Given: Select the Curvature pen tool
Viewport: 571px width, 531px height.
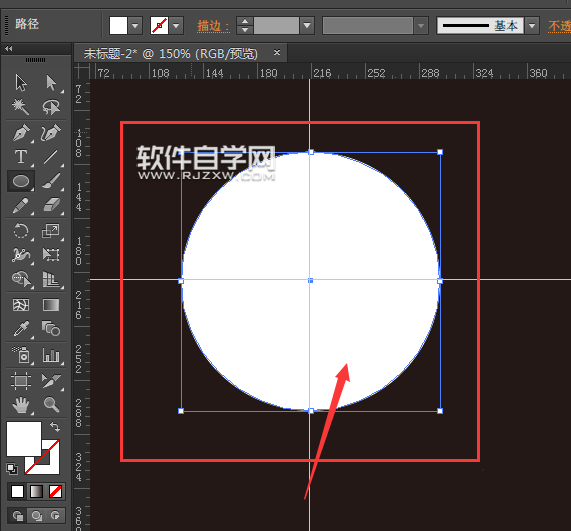Looking at the screenshot, I should coord(51,133).
